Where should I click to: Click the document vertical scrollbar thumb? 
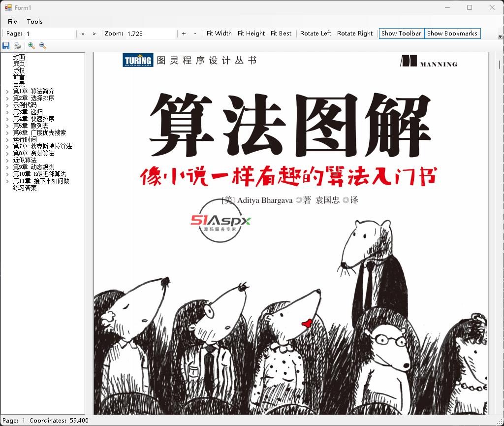click(500, 65)
